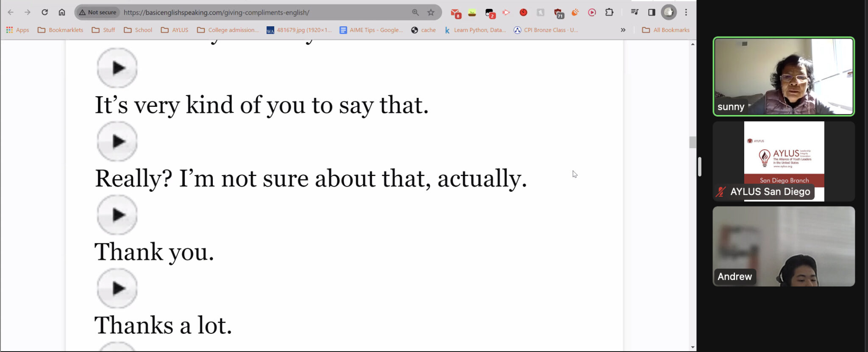Open the red timer clock extension
This screenshot has width=868, height=352.
(523, 12)
